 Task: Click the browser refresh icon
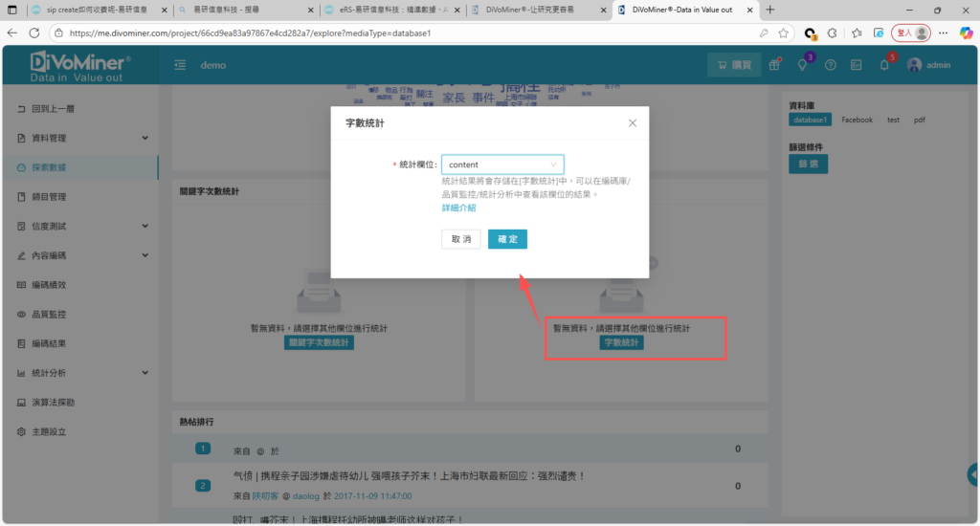(x=34, y=33)
